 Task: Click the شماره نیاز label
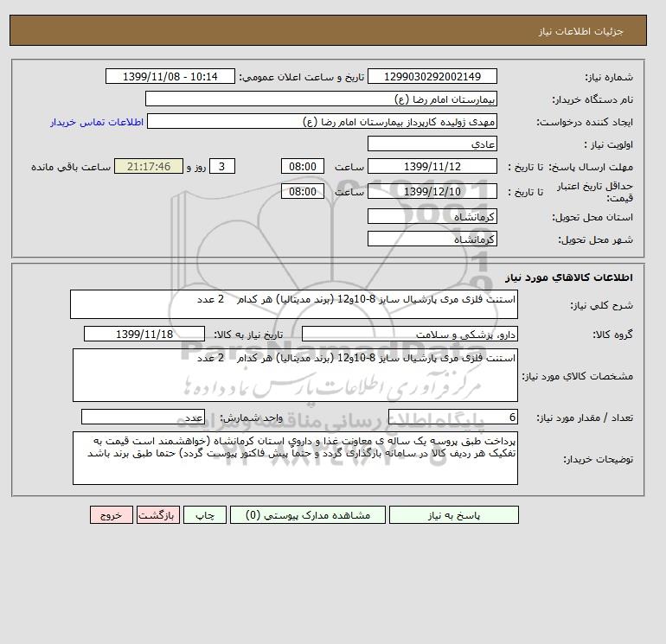click(x=609, y=77)
